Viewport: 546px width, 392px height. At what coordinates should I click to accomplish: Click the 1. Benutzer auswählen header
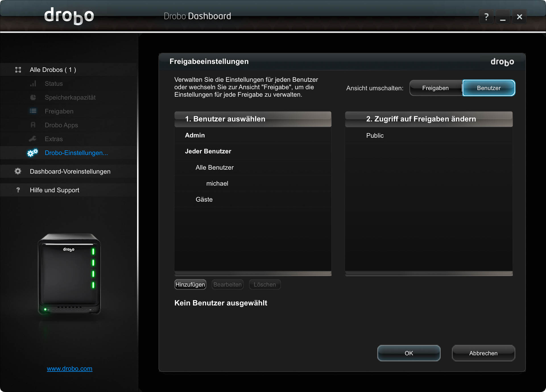pos(253,119)
